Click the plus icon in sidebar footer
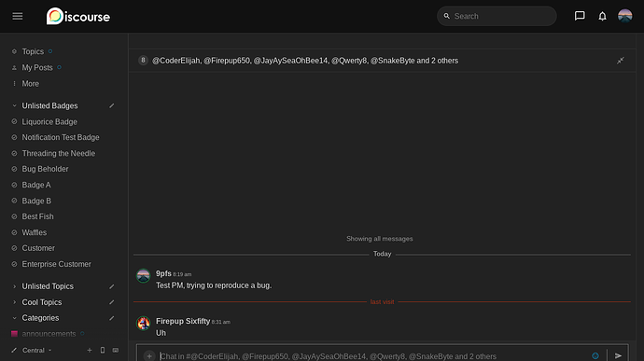Screen dimensions: 644x361 (x=90, y=351)
